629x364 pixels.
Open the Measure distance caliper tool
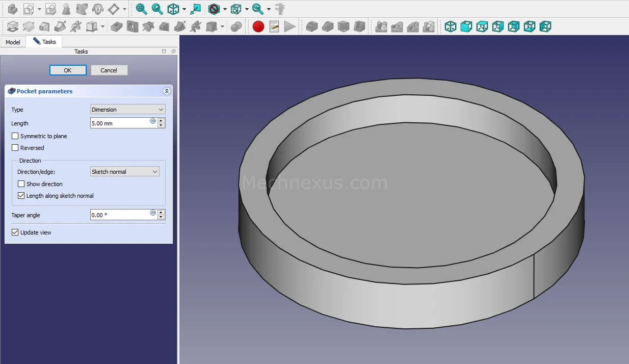[x=279, y=9]
